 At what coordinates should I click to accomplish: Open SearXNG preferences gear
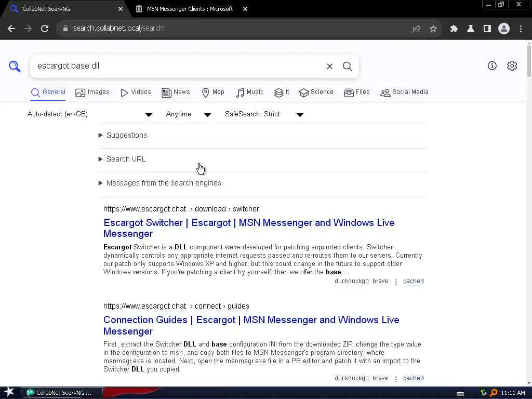tap(512, 65)
